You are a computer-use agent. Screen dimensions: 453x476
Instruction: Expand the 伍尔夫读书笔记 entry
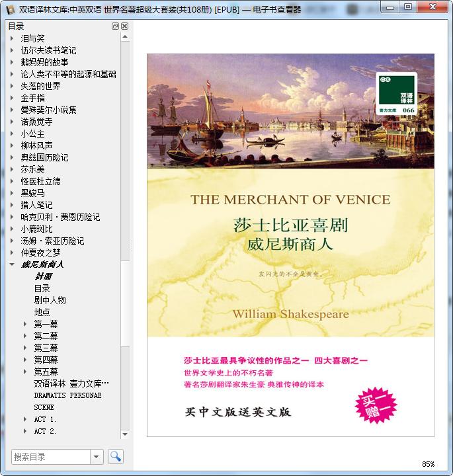[x=12, y=50]
